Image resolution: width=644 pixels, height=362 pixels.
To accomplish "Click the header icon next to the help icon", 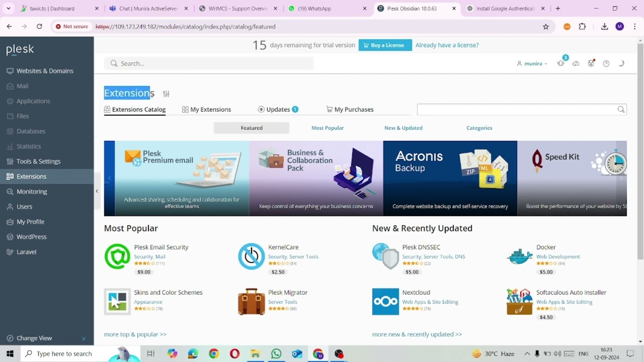I will (591, 63).
